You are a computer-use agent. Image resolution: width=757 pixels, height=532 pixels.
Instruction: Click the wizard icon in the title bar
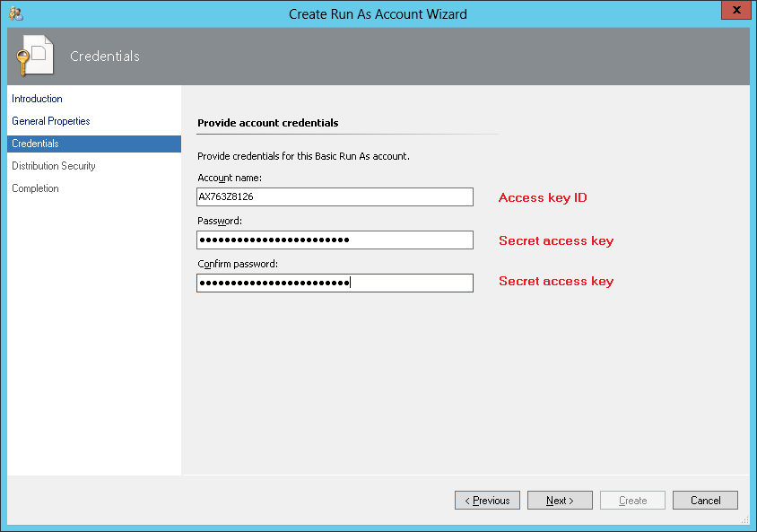[x=15, y=13]
